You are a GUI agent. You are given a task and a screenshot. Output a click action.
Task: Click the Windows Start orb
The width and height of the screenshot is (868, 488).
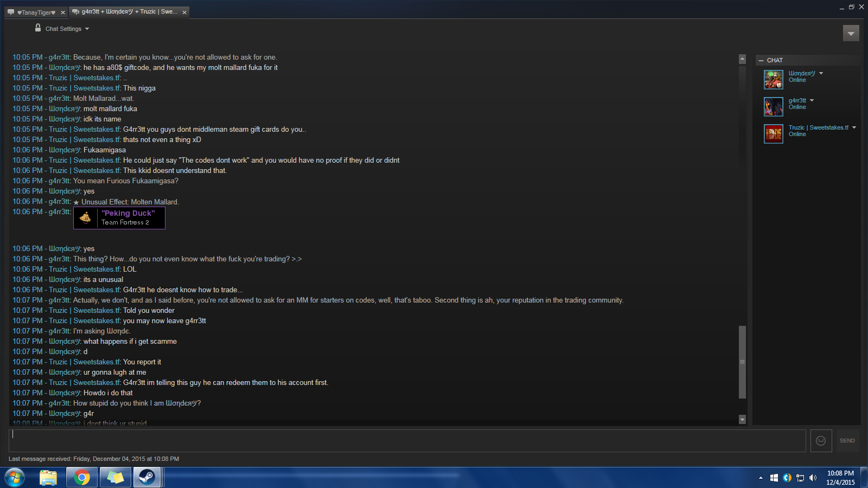(x=15, y=478)
